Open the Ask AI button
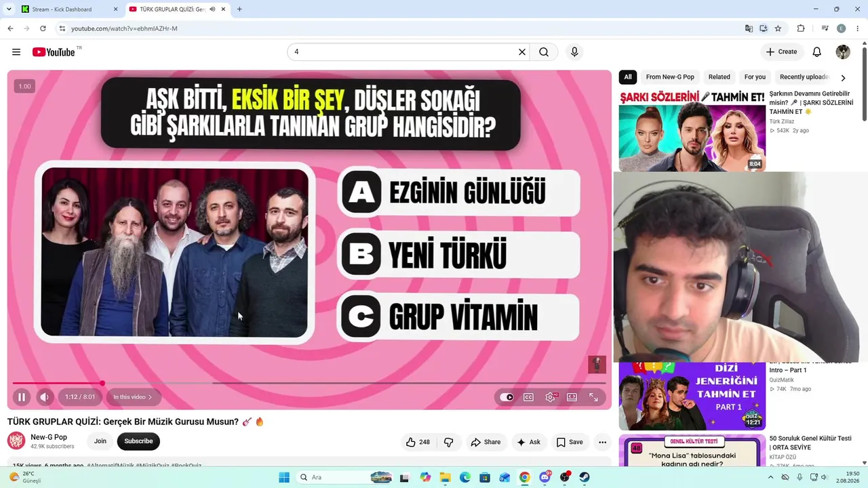Image resolution: width=868 pixels, height=488 pixels. pos(528,442)
